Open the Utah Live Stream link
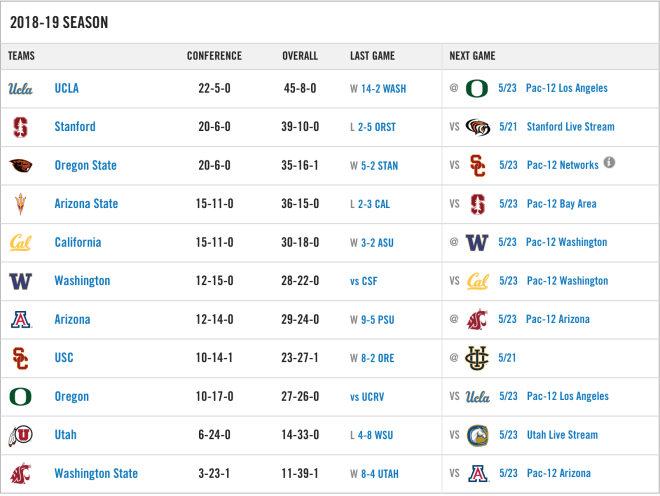The width and height of the screenshot is (660, 496). [x=562, y=435]
